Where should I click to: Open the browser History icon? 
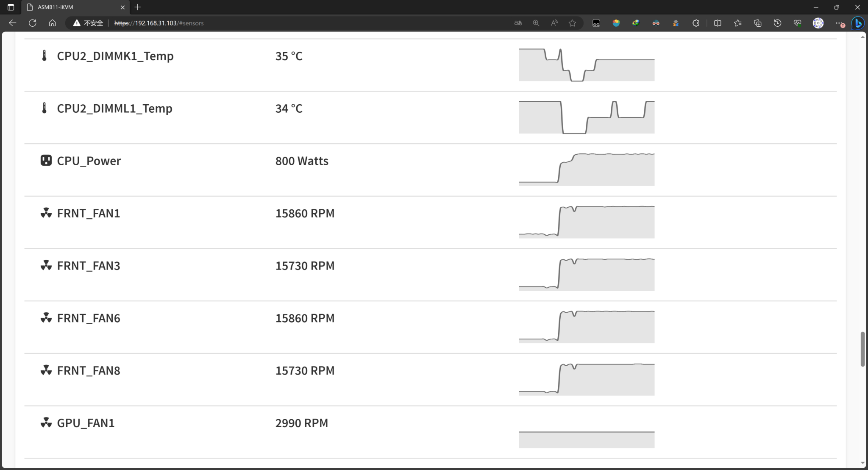pyautogui.click(x=777, y=23)
